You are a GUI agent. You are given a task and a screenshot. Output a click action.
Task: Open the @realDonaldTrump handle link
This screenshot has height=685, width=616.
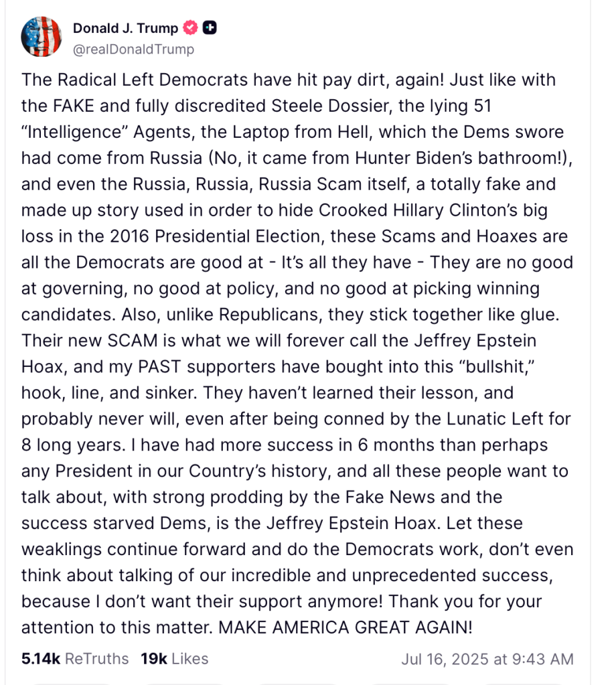click(x=133, y=49)
